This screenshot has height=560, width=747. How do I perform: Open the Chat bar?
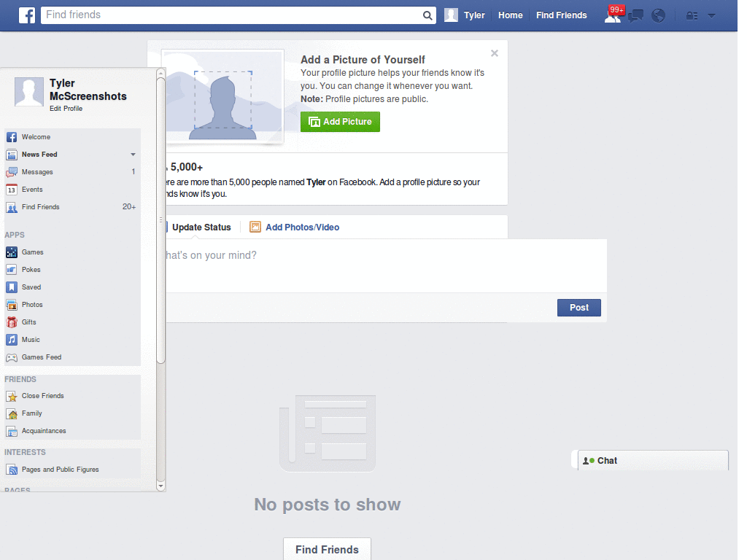pos(653,461)
